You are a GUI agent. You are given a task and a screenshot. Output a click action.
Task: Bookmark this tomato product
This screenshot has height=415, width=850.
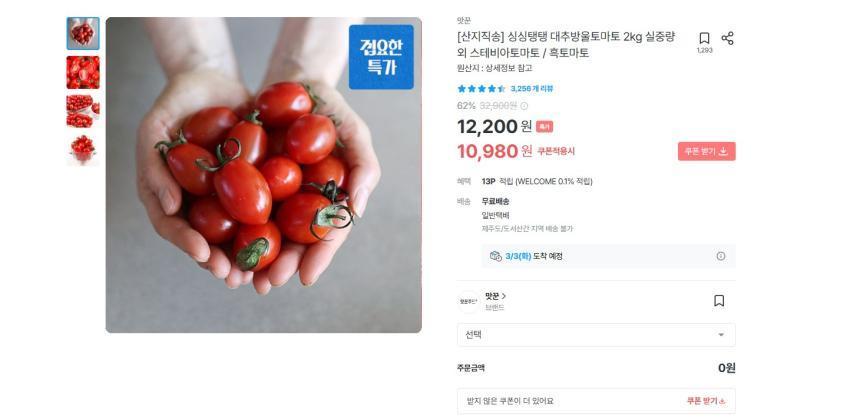(704, 39)
